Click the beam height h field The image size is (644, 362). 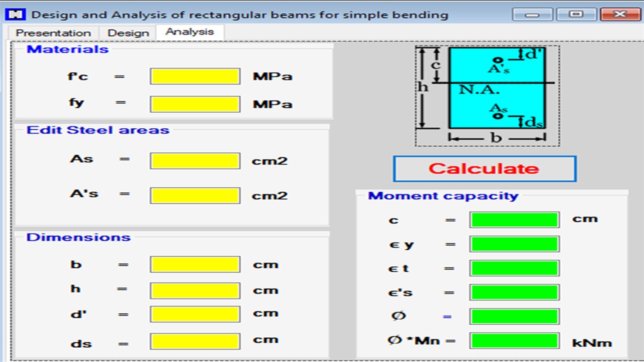(x=194, y=290)
